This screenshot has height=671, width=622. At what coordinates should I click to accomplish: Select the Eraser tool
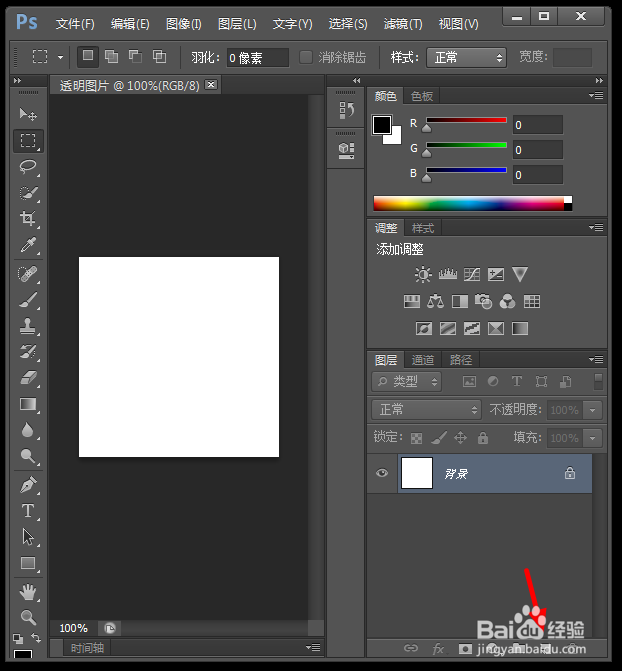(28, 378)
